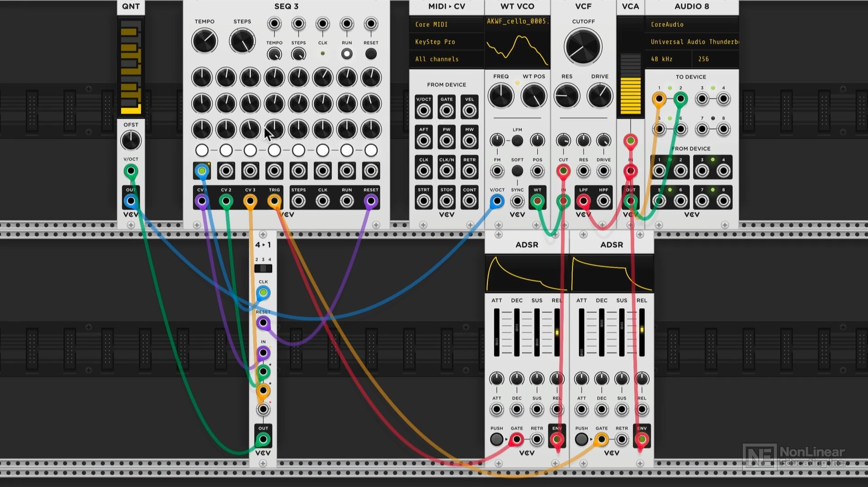868x487 pixels.
Task: Click the SEQ 3 small TEMPO CV knob
Action: 274,54
